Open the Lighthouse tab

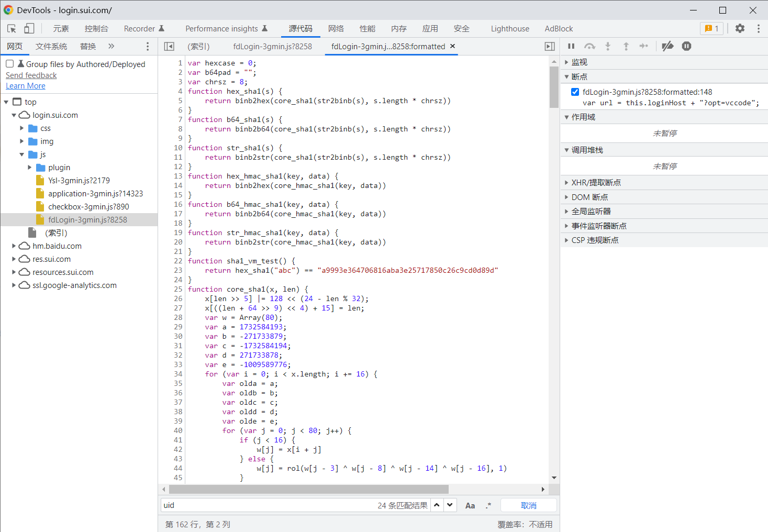click(509, 29)
